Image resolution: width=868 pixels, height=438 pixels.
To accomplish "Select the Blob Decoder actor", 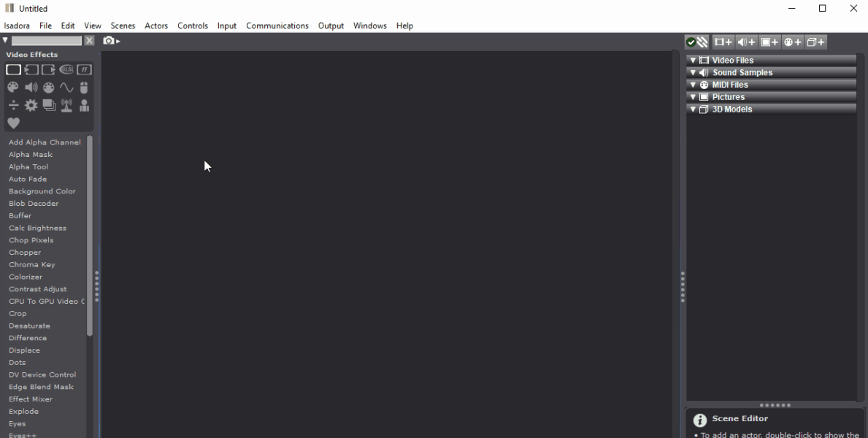I will tap(34, 203).
